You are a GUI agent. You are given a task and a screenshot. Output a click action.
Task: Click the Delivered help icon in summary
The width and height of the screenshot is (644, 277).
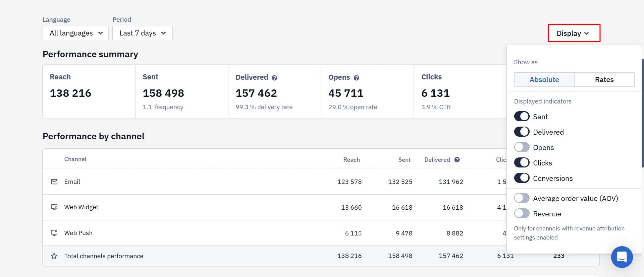(x=274, y=78)
